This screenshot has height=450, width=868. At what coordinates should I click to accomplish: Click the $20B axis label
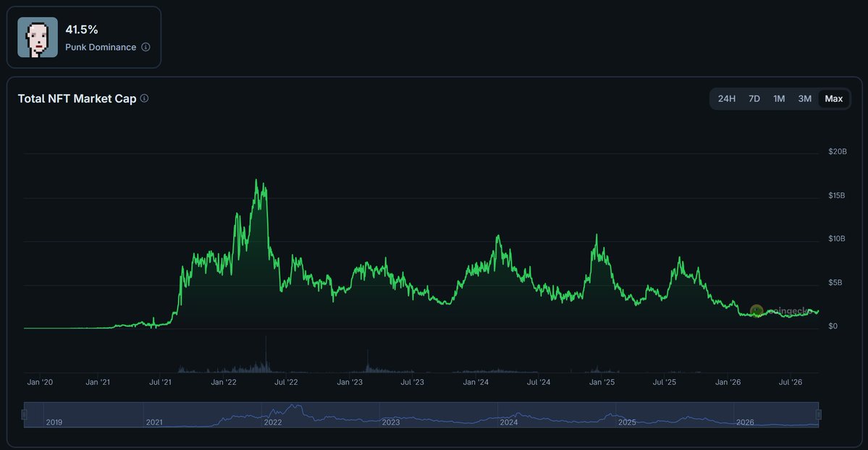tap(837, 152)
